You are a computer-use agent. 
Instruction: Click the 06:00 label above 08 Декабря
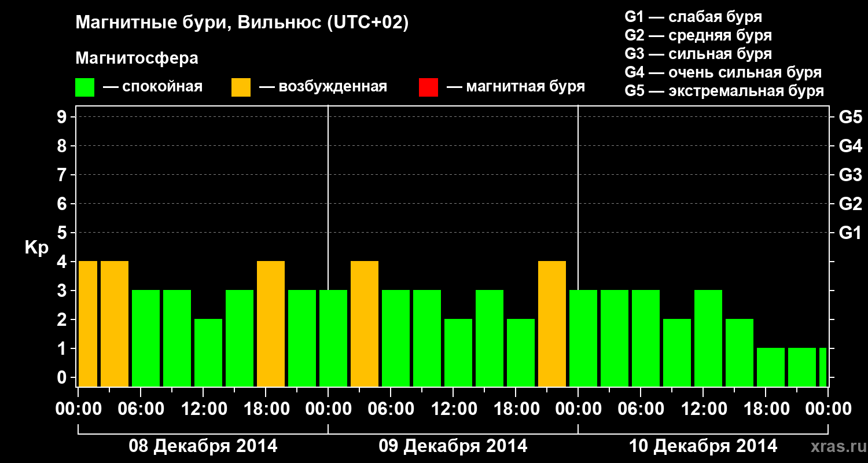point(141,409)
